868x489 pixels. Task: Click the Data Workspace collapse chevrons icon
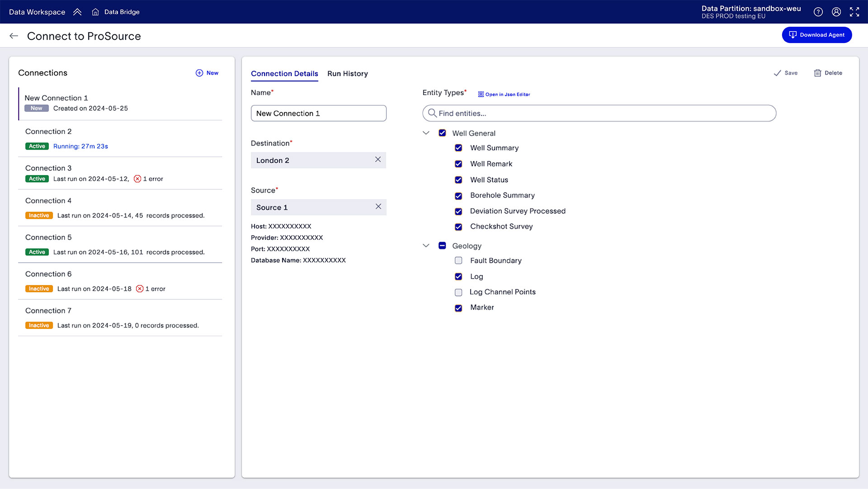coord(77,12)
